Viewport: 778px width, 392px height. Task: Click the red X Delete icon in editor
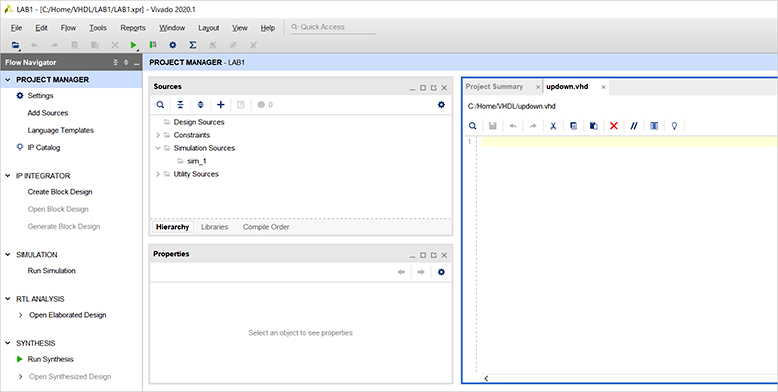click(x=614, y=126)
